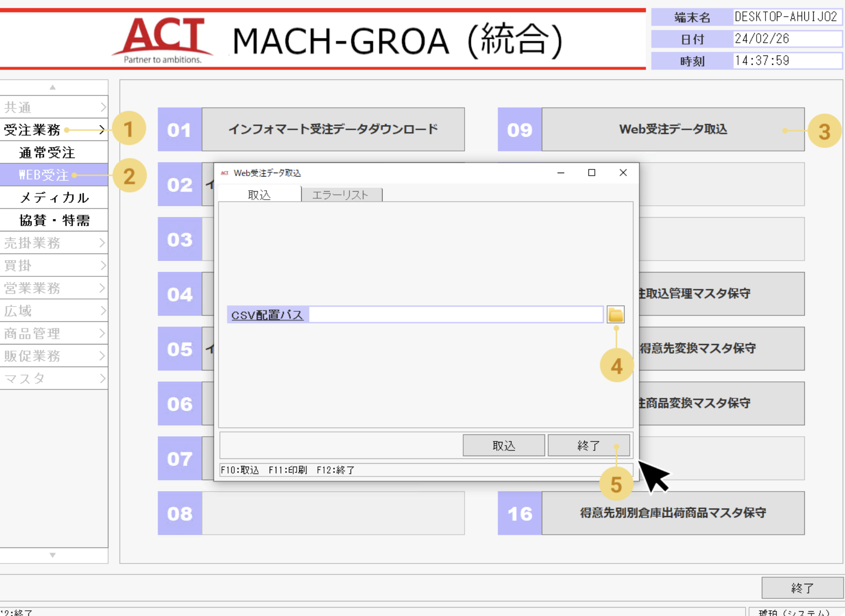This screenshot has height=616, width=845.
Task: Expand the 商品管理 sidebar menu
Action: (54, 334)
